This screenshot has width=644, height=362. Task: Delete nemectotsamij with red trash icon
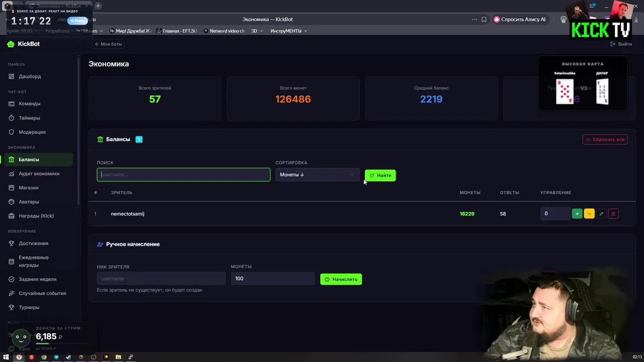click(x=613, y=214)
